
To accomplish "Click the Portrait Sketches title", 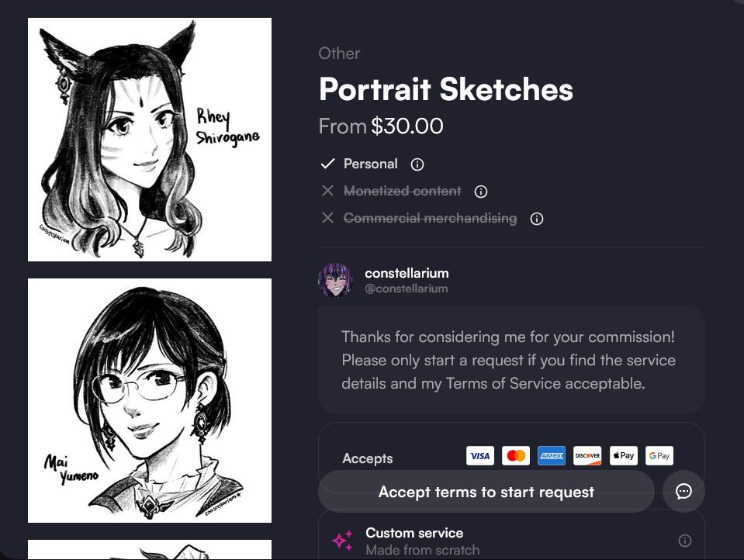I will [446, 90].
